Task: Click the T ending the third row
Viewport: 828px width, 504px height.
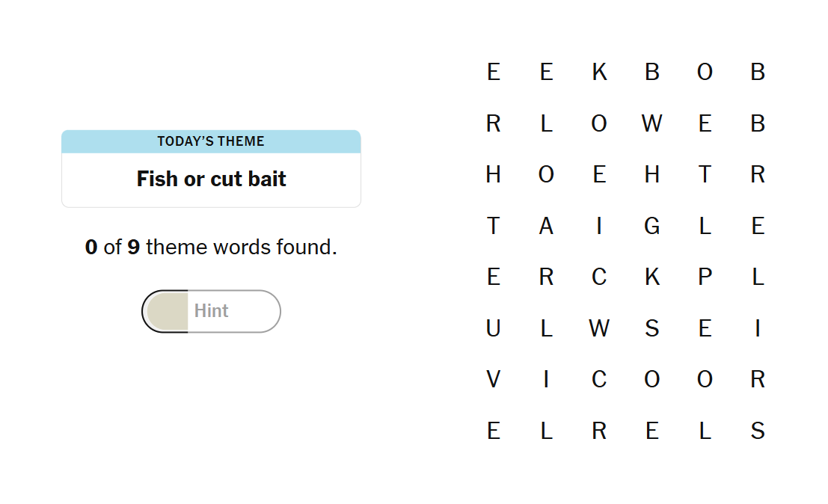Action: coord(705,174)
